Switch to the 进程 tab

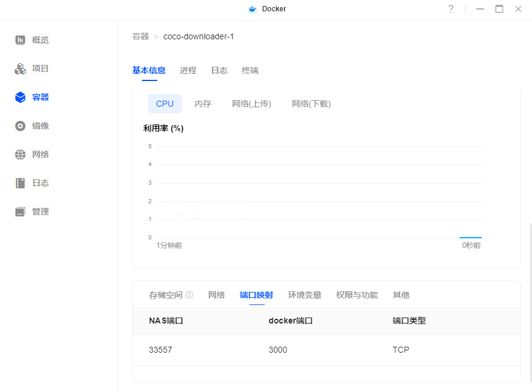pos(188,70)
